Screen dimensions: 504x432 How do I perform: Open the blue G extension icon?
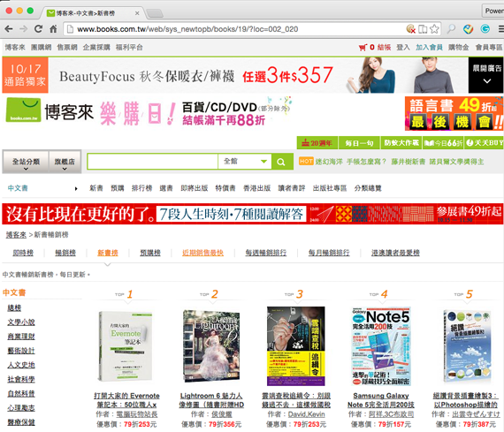point(485,29)
